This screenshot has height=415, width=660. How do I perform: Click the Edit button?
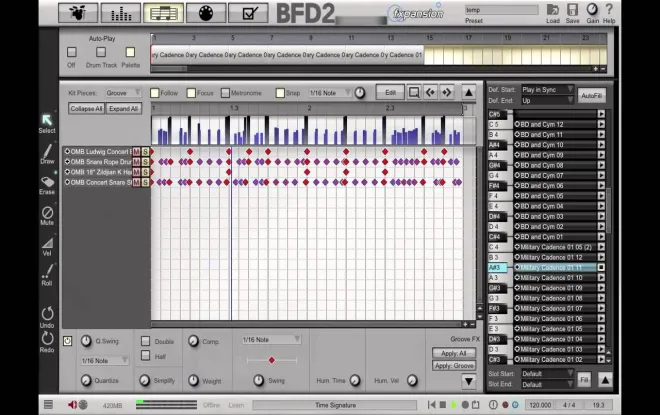point(390,92)
